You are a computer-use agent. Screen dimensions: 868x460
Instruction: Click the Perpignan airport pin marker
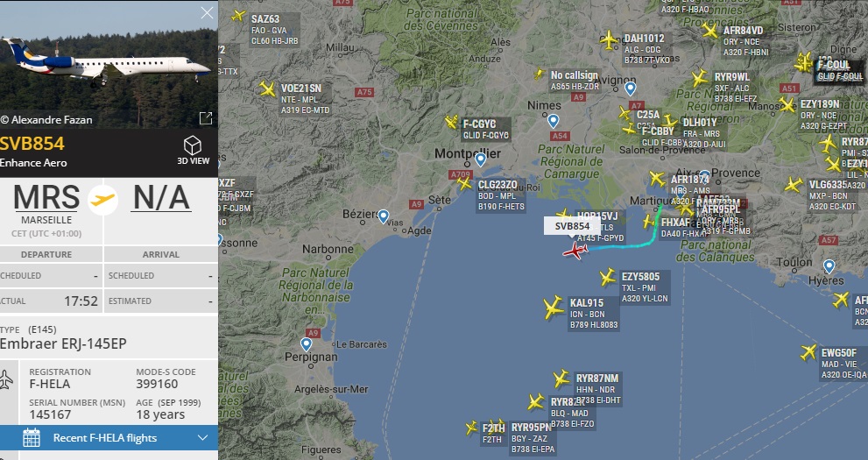pyautogui.click(x=307, y=344)
